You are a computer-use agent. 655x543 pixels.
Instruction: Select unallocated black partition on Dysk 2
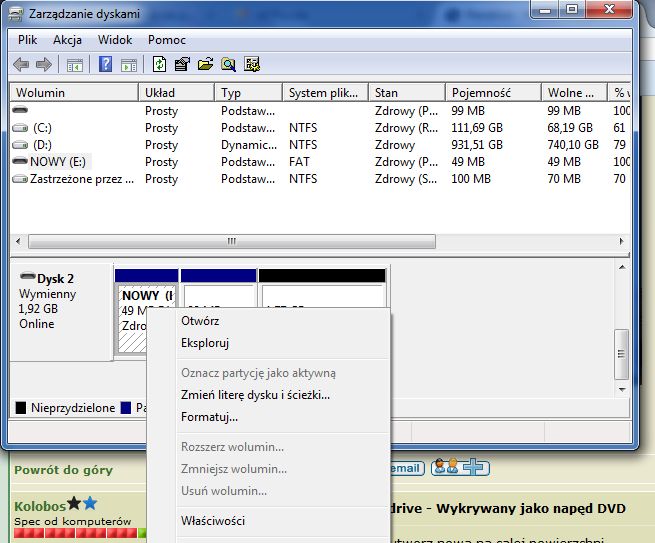tap(322, 288)
